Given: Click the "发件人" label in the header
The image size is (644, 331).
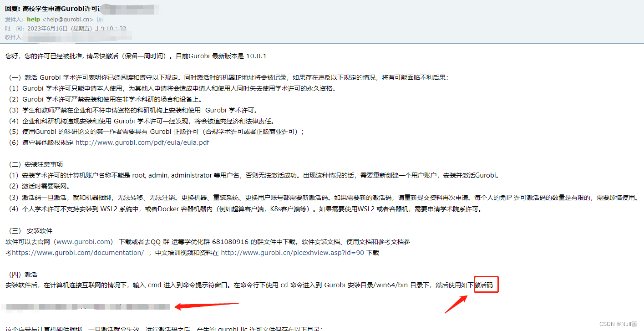Looking at the screenshot, I should tap(14, 20).
